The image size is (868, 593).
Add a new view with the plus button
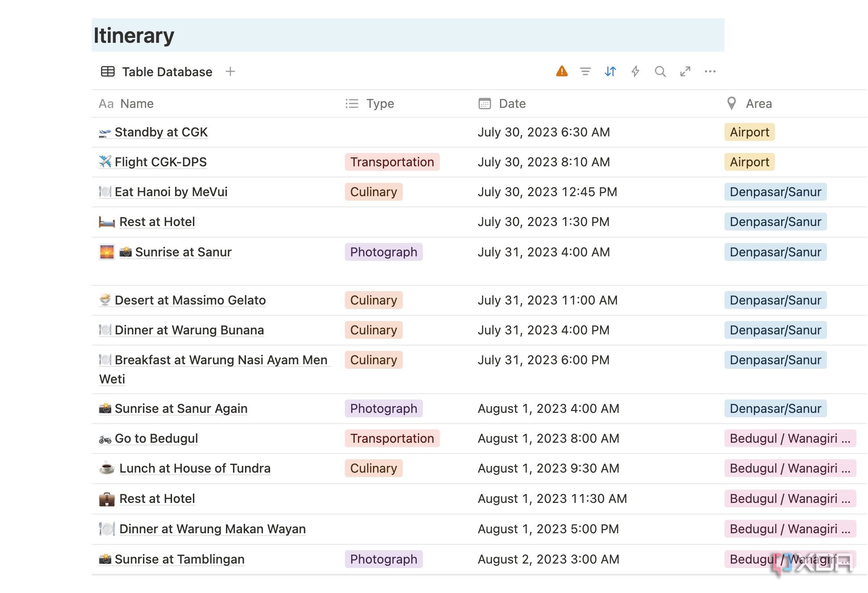point(230,71)
